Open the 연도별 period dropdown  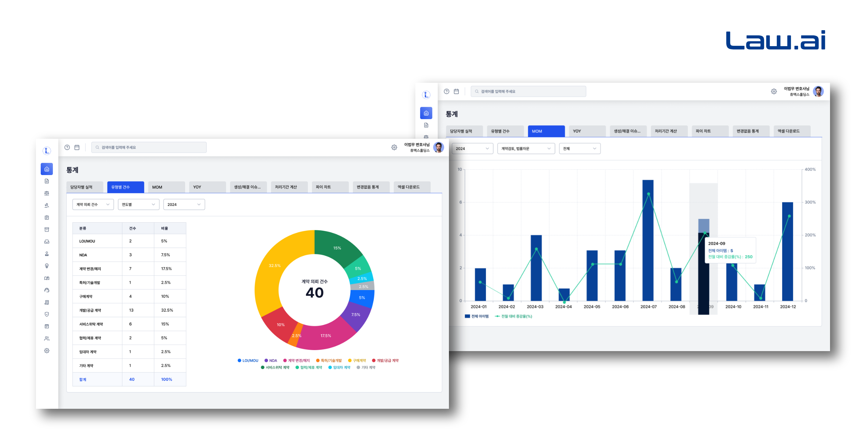[138, 205]
